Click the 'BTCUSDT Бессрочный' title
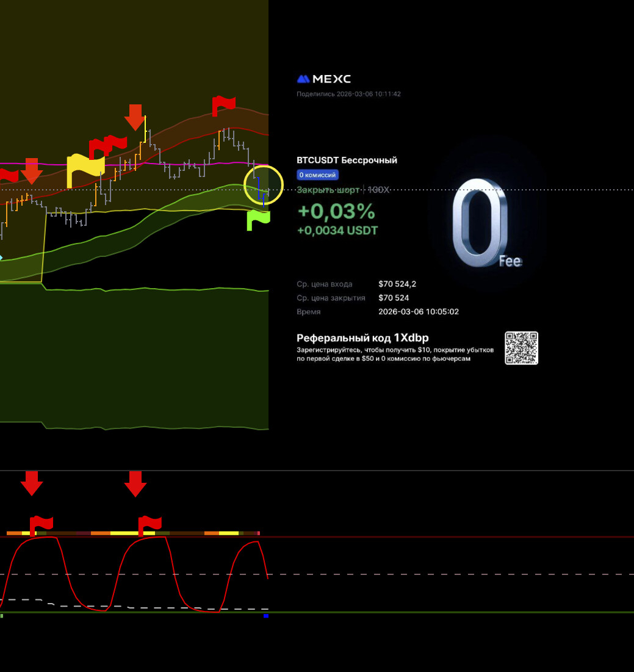The image size is (634, 672). tap(347, 160)
